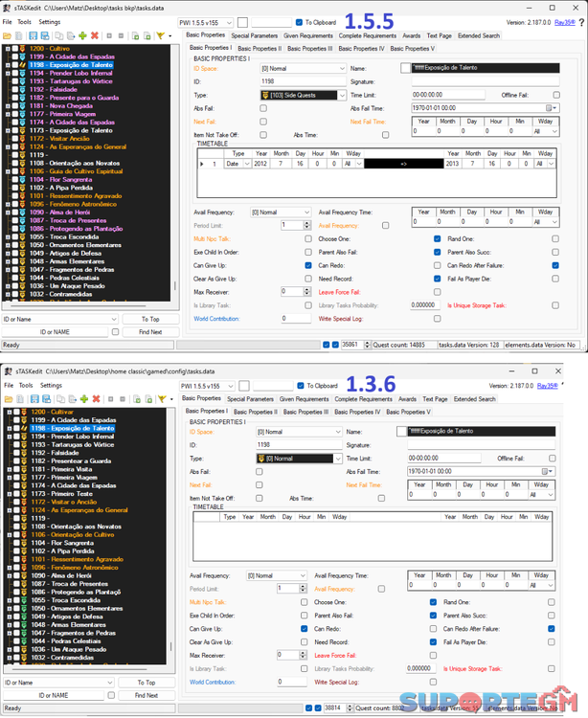Toggle Can Redo After Failure in bottom window

[552, 628]
